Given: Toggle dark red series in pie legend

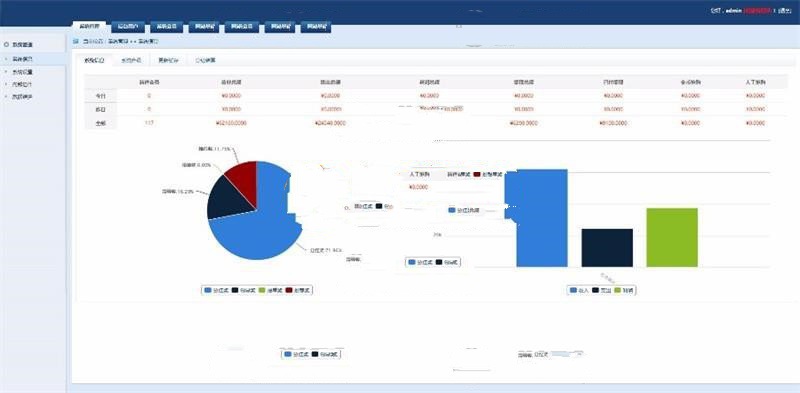Looking at the screenshot, I should (298, 290).
